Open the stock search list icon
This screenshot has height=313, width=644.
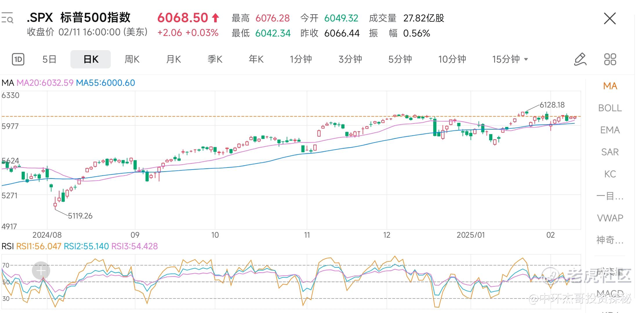coord(7,18)
